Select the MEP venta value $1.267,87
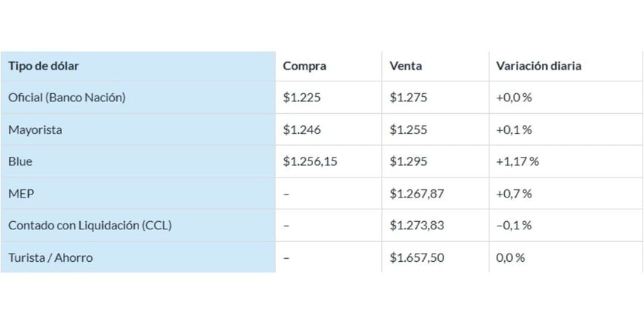 point(417,194)
